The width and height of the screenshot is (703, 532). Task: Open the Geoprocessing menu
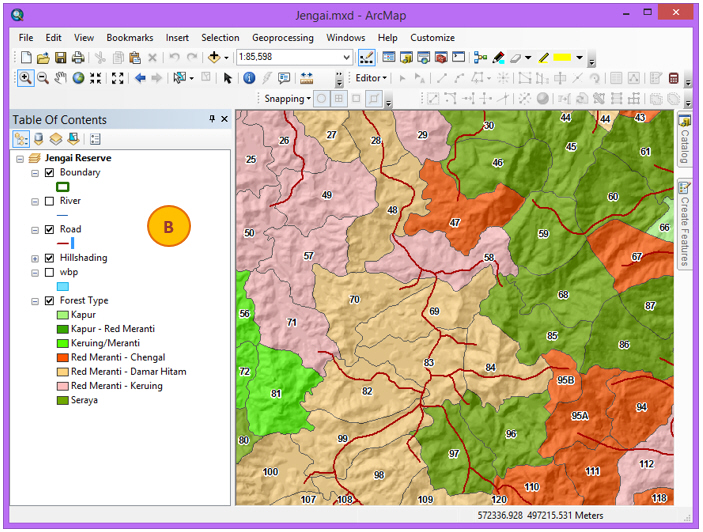pos(282,38)
